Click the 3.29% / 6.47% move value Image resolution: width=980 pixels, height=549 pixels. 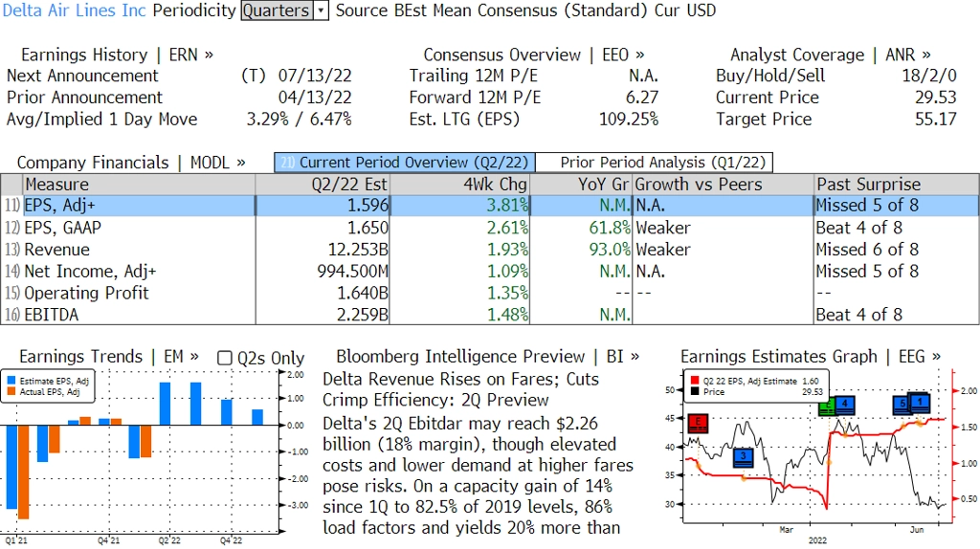point(299,120)
